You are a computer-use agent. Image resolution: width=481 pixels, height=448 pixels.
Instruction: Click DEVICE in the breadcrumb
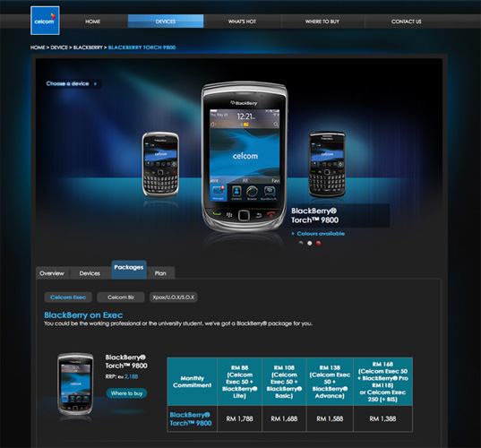[59, 47]
